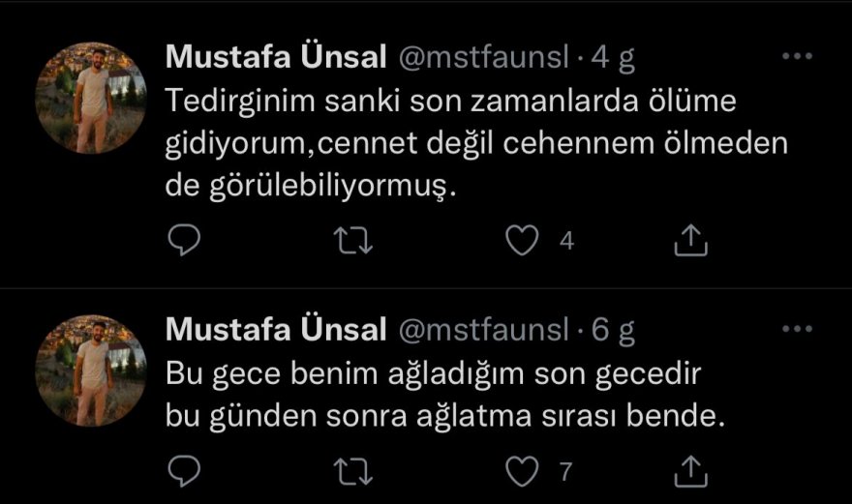This screenshot has width=852, height=504.
Task: Retweet the "Tedirginim sanki" tweet
Action: point(355,240)
